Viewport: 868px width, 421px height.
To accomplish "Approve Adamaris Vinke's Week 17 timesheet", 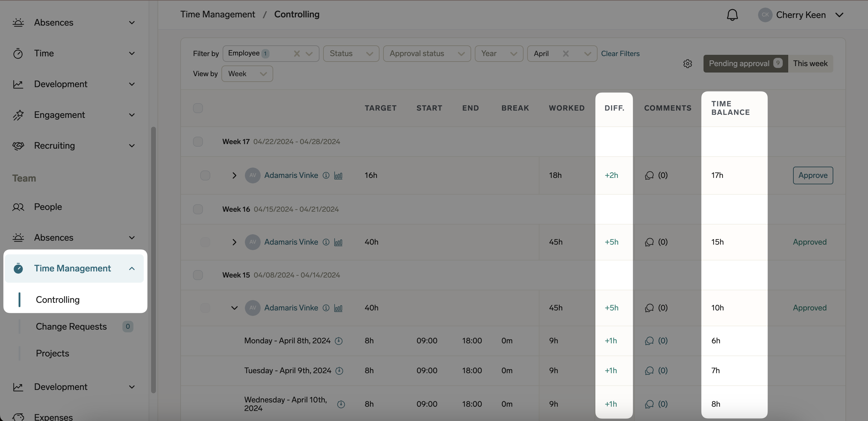I will 813,175.
